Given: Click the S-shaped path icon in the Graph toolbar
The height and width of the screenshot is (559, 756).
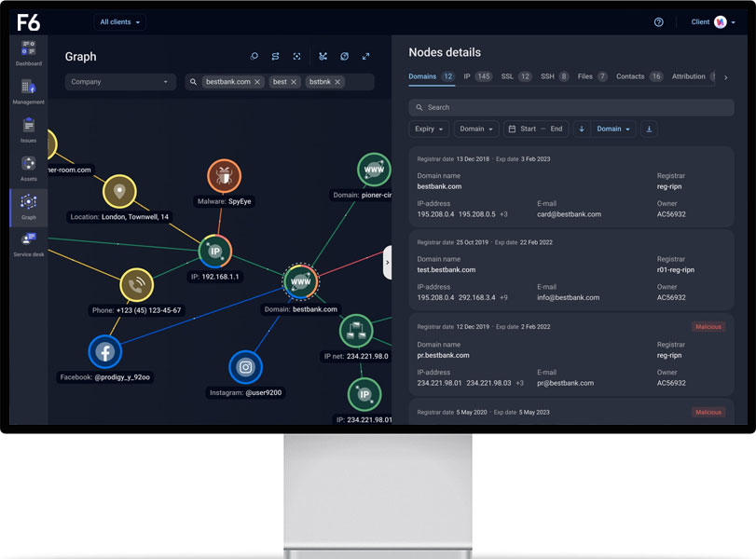Looking at the screenshot, I should 275,57.
